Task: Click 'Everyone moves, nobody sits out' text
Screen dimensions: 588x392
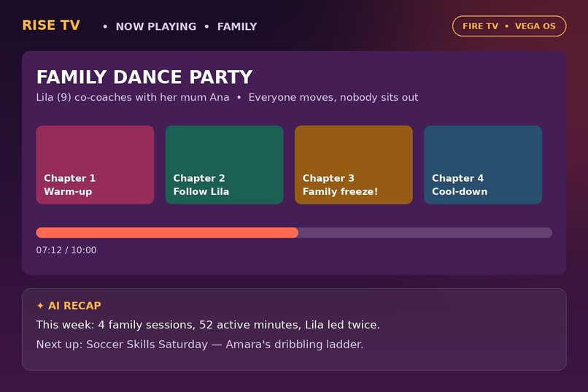Action: tap(333, 98)
